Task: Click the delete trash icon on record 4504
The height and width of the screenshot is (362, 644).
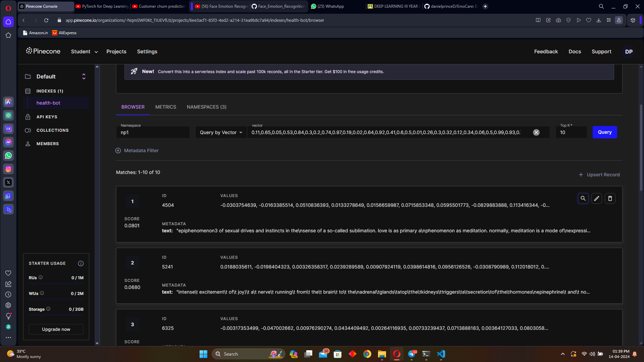Action: pos(610,198)
